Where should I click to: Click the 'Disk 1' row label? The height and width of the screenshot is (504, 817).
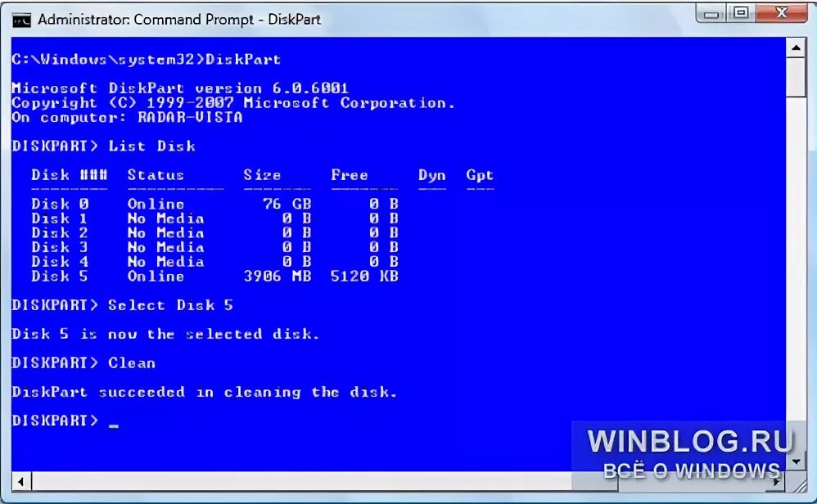(60, 218)
